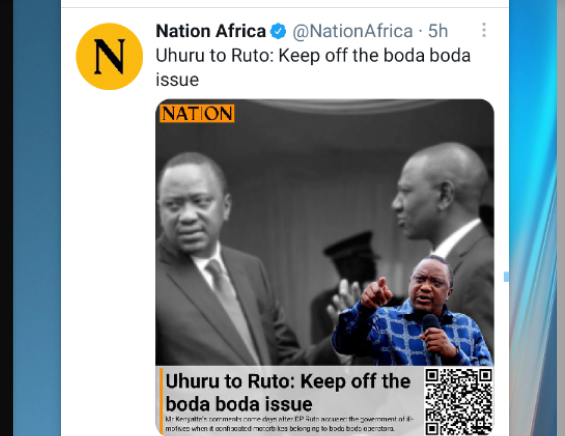This screenshot has width=565, height=436.
Task: Open the Nation Africa yellow N avatar
Action: [x=109, y=56]
